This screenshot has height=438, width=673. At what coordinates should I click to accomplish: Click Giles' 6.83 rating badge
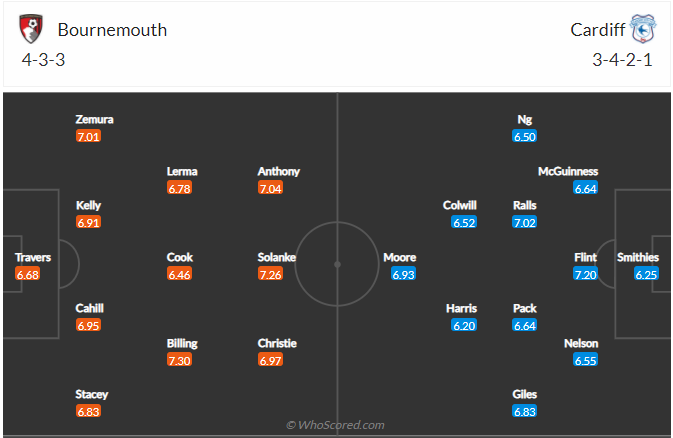525,411
